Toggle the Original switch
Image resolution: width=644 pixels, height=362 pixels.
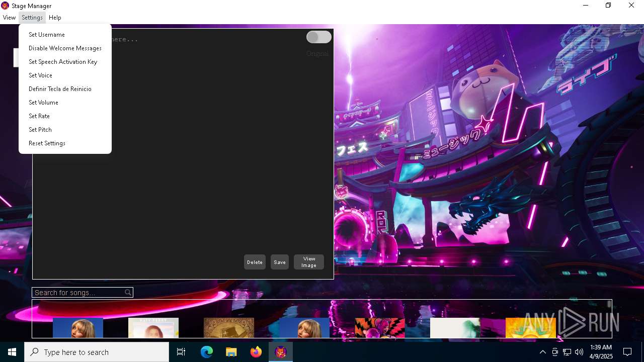click(319, 37)
